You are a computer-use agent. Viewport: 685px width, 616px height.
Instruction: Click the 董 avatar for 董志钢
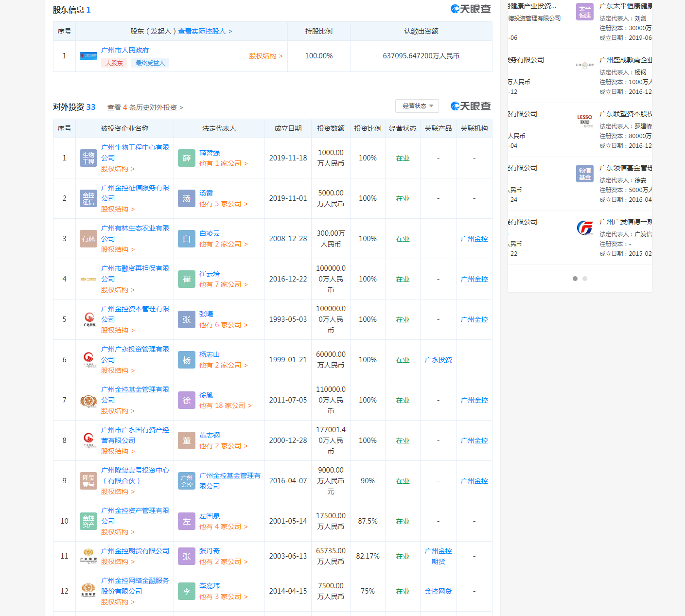[x=187, y=440]
